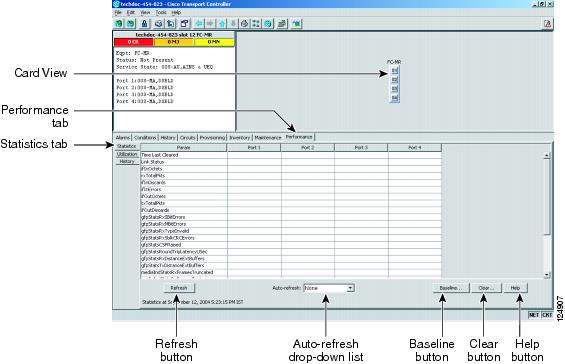The image size is (565, 364).
Task: Click the red CR alarm counter
Action: coord(133,42)
